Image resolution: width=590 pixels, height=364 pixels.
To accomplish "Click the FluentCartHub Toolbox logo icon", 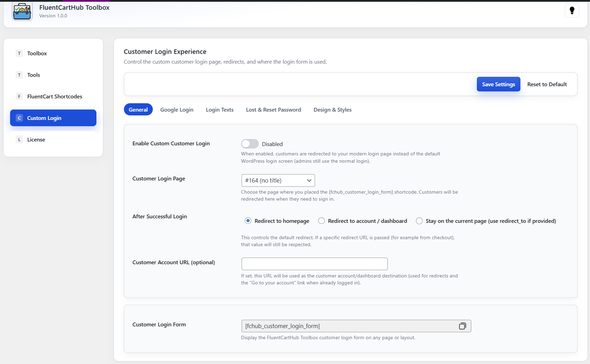I will pos(22,11).
